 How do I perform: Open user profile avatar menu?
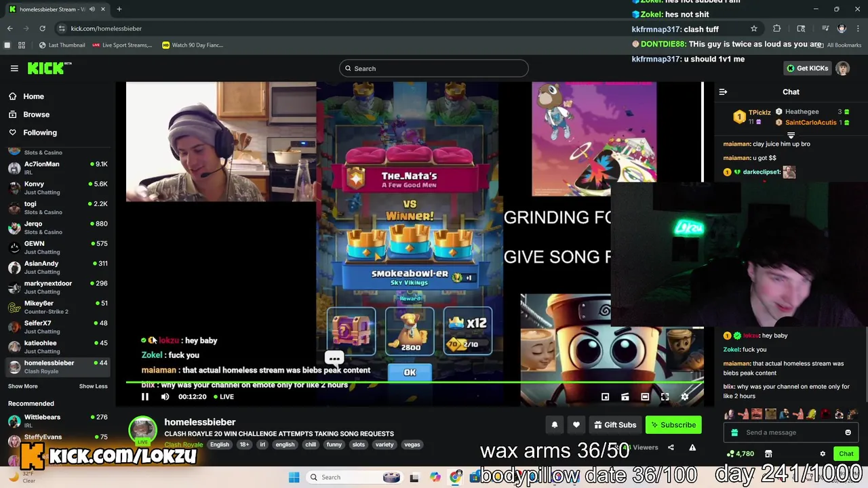842,68
